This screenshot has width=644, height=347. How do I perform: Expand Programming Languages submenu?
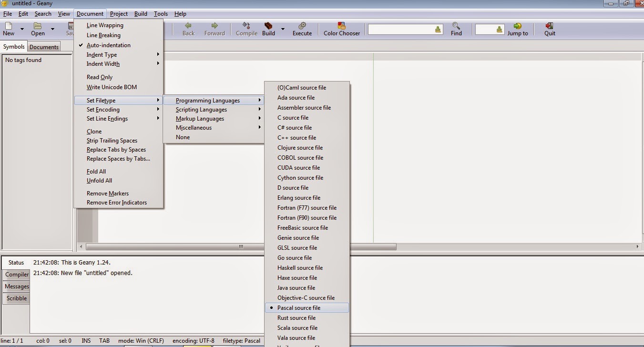coord(214,101)
